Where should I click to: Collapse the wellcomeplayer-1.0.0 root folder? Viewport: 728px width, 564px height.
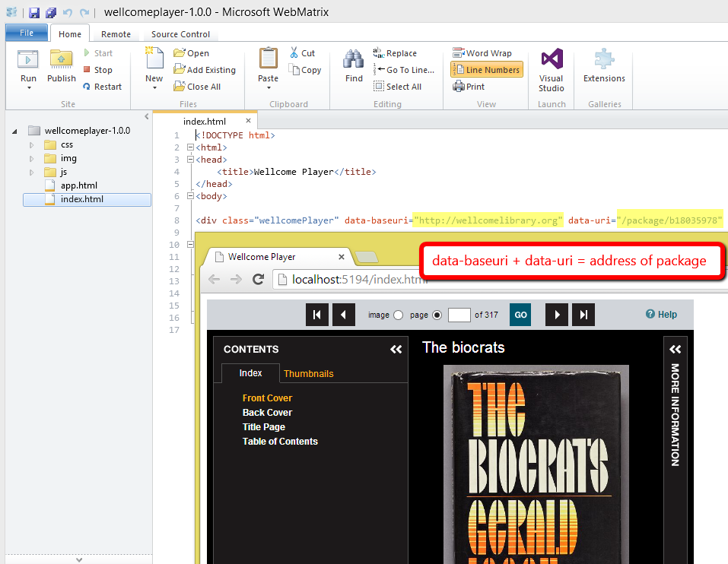pyautogui.click(x=15, y=131)
